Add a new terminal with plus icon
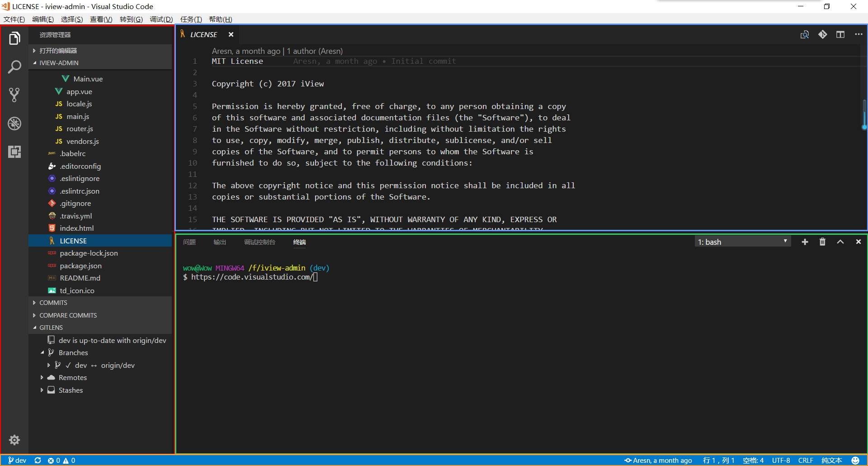Viewport: 868px width, 466px height. pyautogui.click(x=805, y=242)
